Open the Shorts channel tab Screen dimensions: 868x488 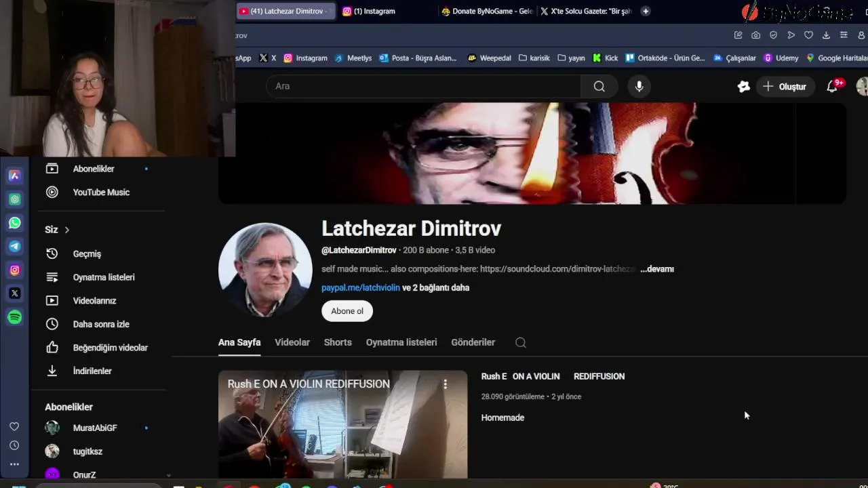click(338, 342)
